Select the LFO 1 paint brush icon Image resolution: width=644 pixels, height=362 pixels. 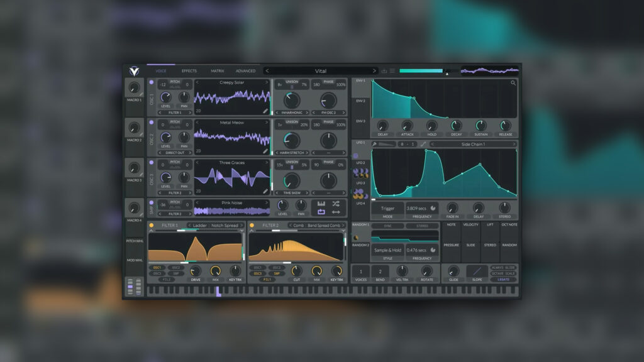pyautogui.click(x=375, y=144)
